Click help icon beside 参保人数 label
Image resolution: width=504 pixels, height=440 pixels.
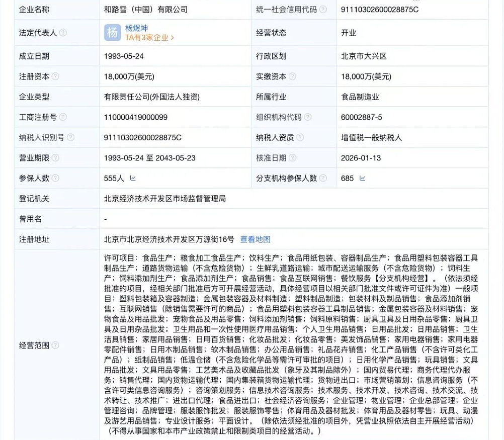click(x=55, y=178)
